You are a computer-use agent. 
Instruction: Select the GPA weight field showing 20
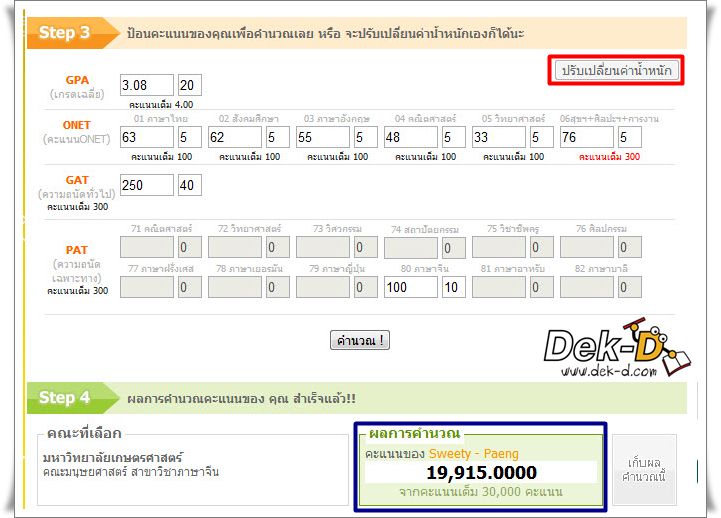(190, 86)
